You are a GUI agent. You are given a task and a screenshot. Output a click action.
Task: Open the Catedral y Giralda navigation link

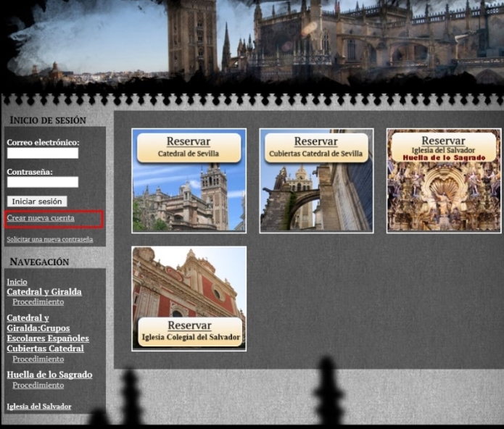tap(44, 292)
